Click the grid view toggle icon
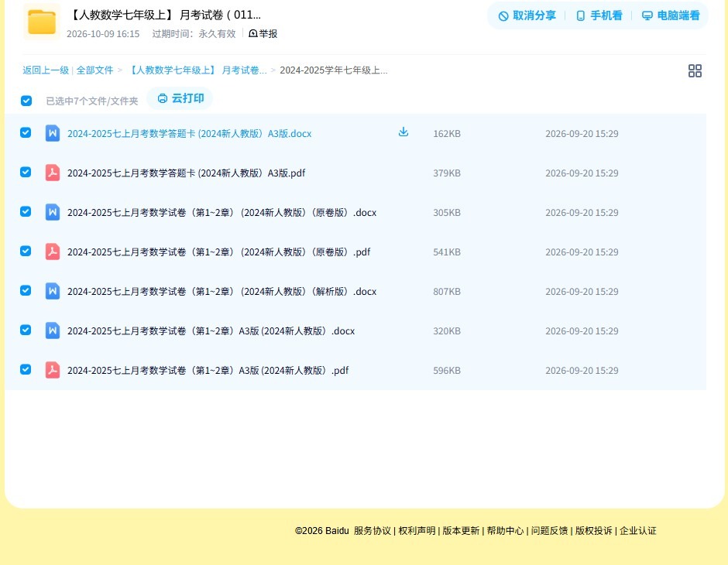This screenshot has width=728, height=565. tap(695, 70)
